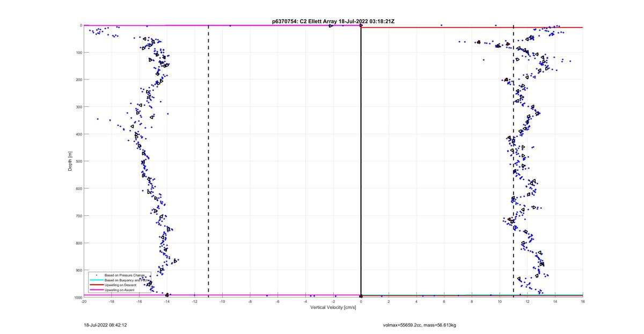Click positive x-axis tick label '16'
The height and width of the screenshot is (334, 644).
pyautogui.click(x=583, y=302)
